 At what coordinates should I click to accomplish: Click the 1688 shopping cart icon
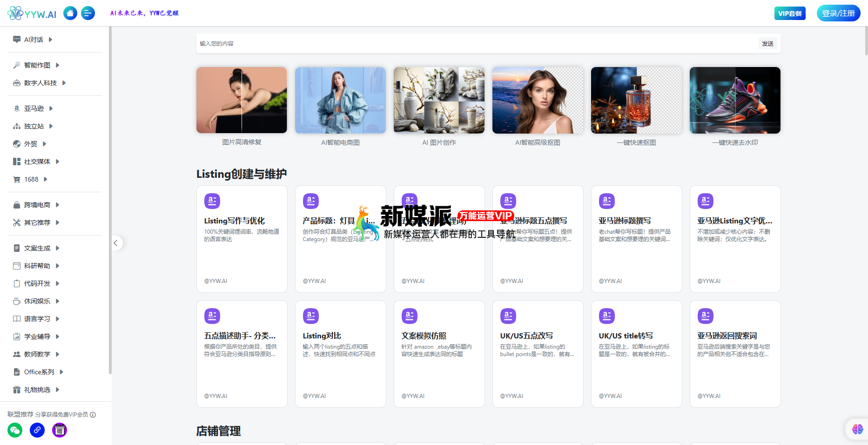(17, 179)
